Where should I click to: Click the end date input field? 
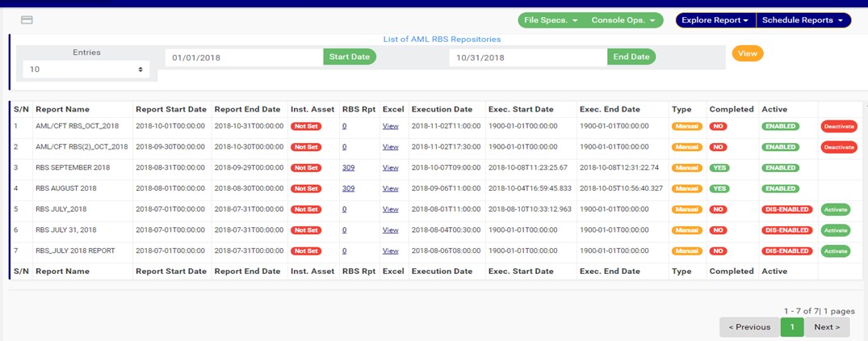527,57
